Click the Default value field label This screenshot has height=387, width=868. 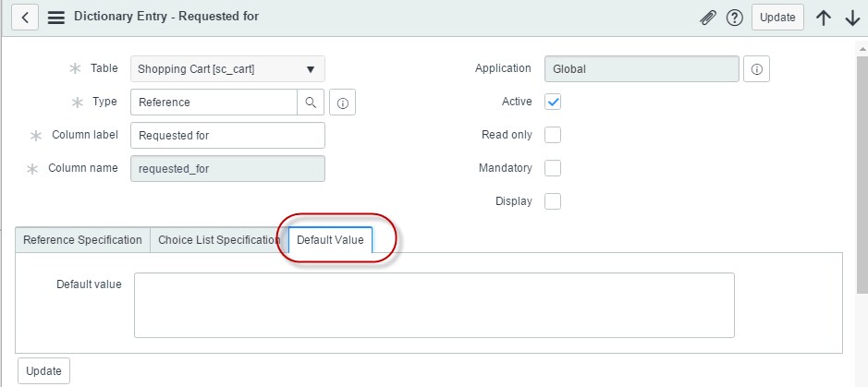[89, 284]
